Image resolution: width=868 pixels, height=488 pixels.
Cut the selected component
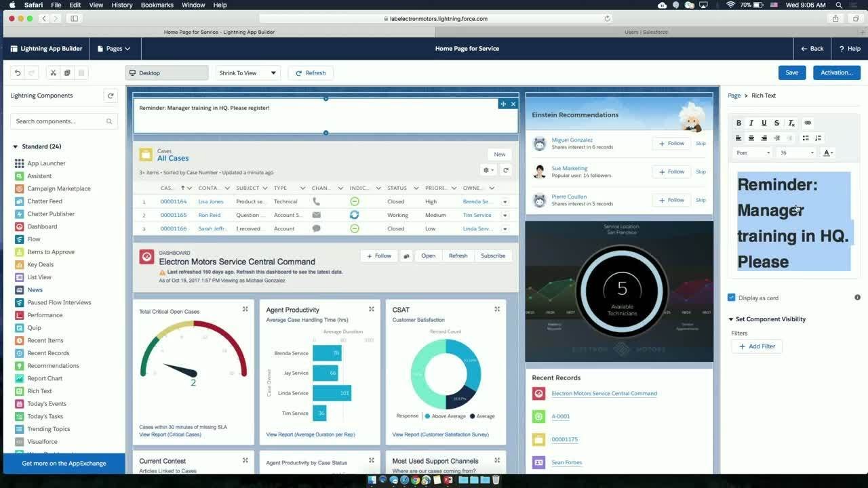[x=54, y=73]
